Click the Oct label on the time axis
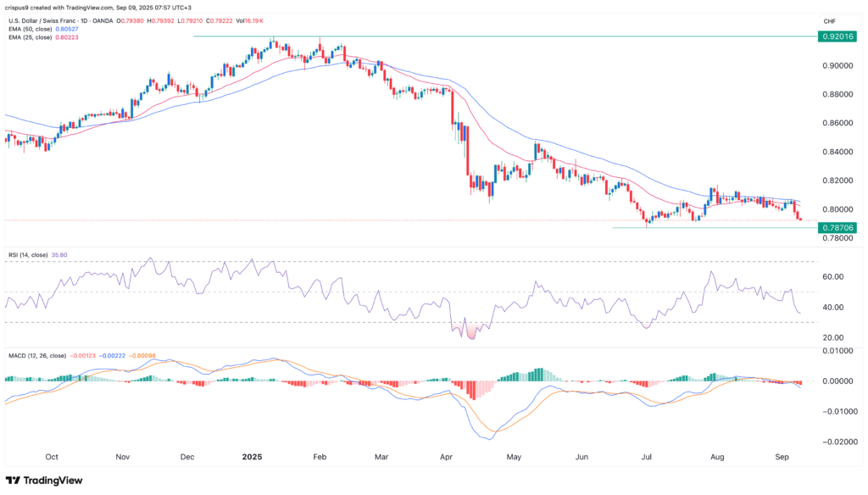Image resolution: width=868 pixels, height=495 pixels. 52,455
